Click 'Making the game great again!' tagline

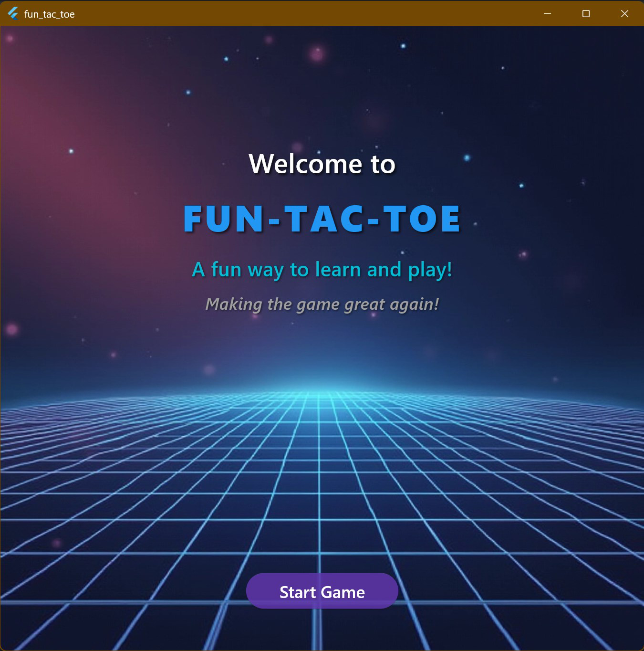pyautogui.click(x=322, y=304)
